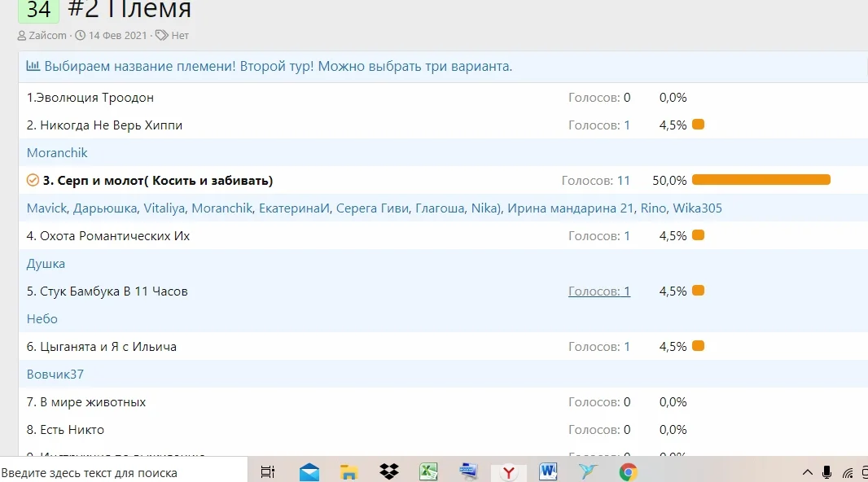
Task: Click the tag icon before Нет
Action: click(x=161, y=35)
